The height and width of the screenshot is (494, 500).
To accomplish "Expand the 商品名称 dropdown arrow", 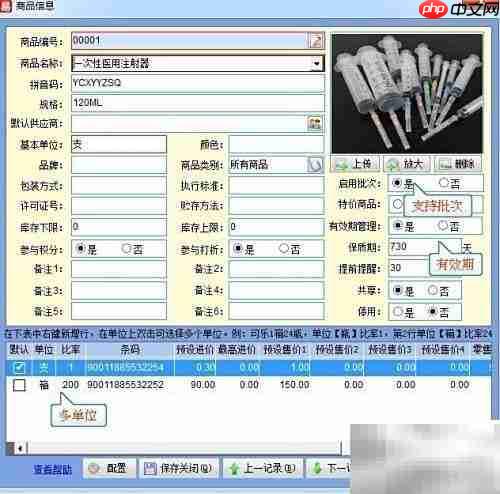I will click(x=316, y=63).
